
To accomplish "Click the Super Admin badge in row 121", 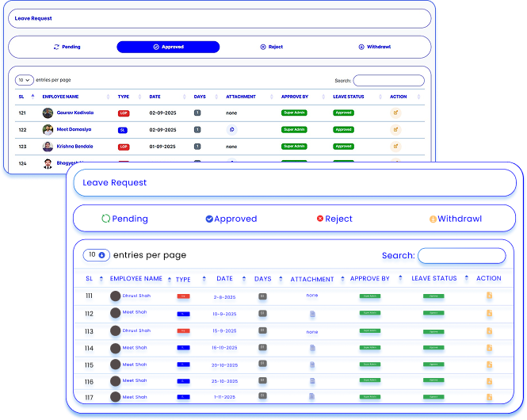I will (293, 113).
